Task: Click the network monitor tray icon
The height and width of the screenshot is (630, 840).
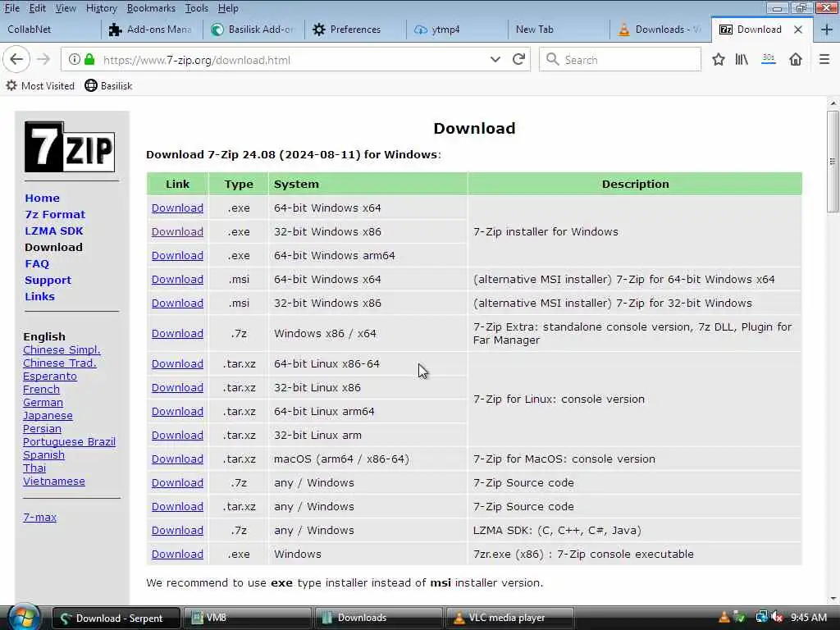Action: [761, 617]
